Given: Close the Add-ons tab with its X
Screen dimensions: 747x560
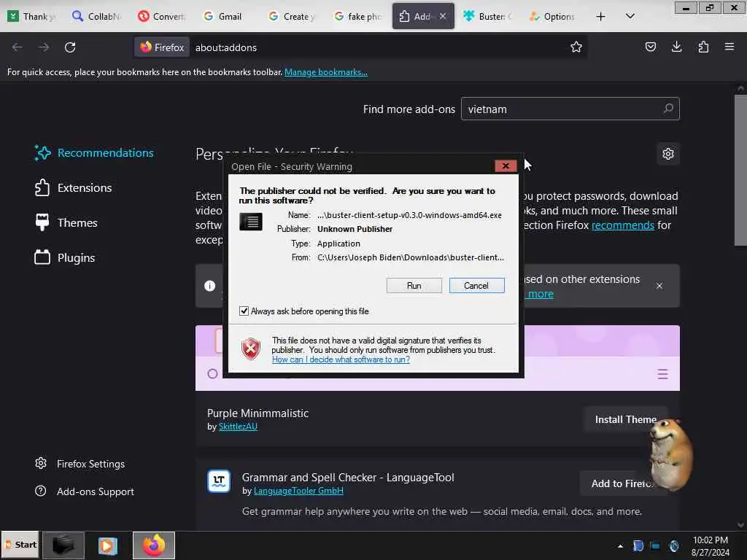Looking at the screenshot, I should coord(443,16).
